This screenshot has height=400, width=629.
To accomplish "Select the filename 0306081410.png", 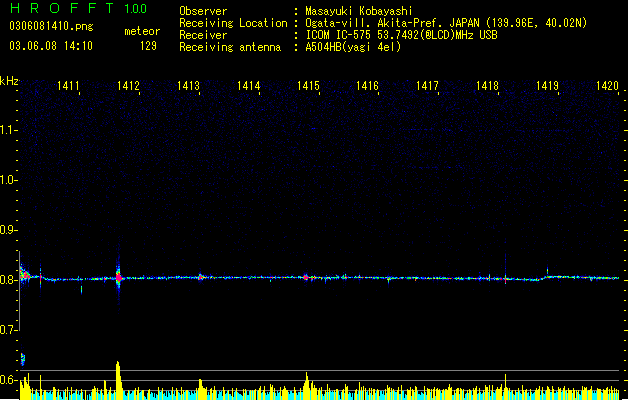I will (x=51, y=26).
